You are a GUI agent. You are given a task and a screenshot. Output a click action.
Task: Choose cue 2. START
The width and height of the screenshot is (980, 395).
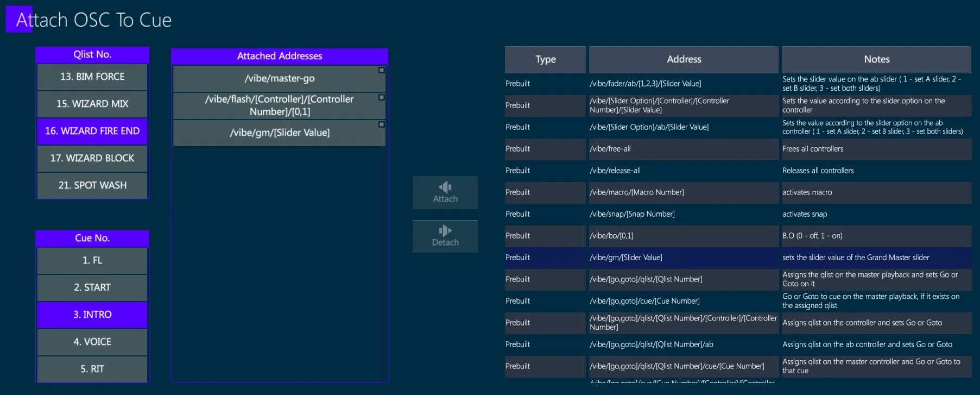point(92,288)
